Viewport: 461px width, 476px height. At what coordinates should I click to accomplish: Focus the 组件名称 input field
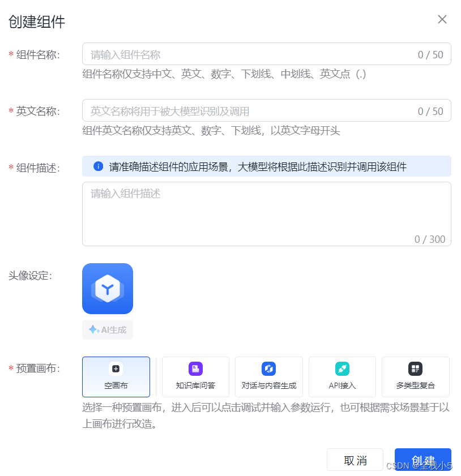pos(249,54)
